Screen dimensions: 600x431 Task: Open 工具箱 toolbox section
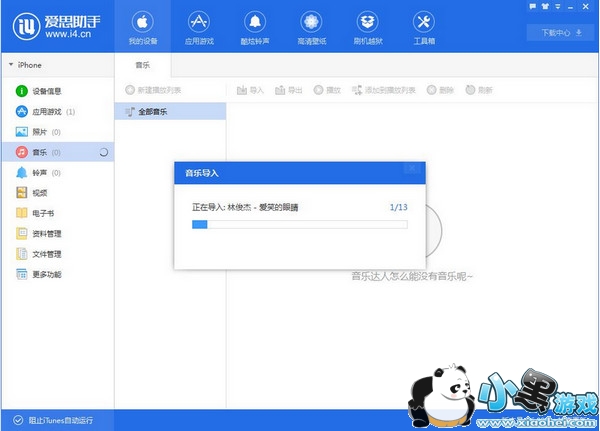[x=424, y=28]
